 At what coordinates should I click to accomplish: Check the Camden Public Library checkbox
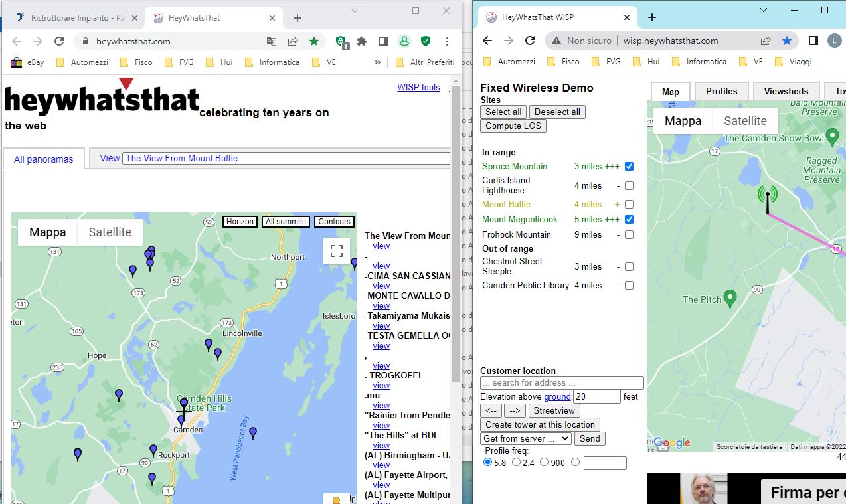629,285
